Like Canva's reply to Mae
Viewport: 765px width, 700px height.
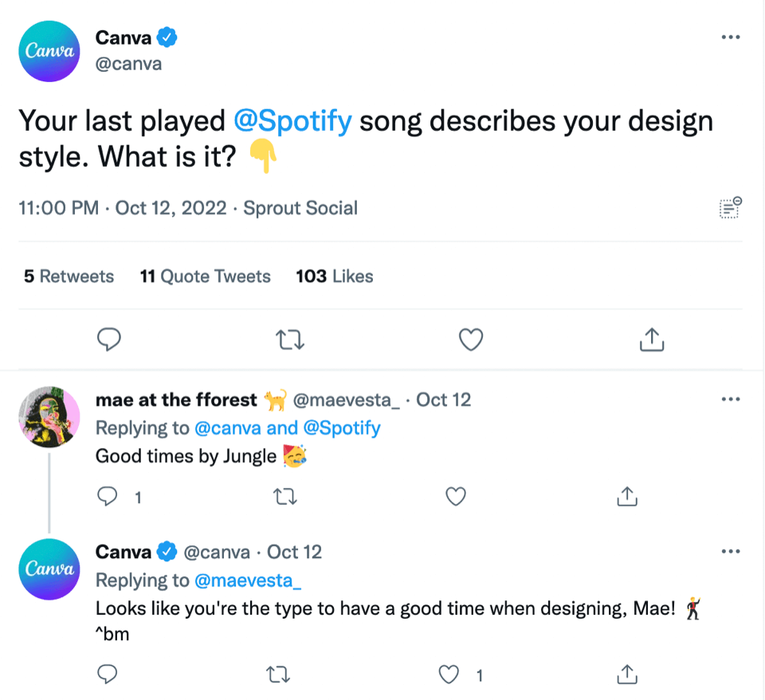pyautogui.click(x=449, y=674)
